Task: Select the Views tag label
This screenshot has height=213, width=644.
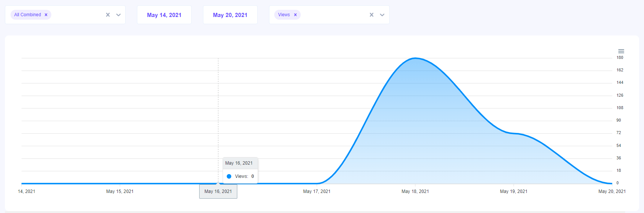Action: click(x=284, y=15)
